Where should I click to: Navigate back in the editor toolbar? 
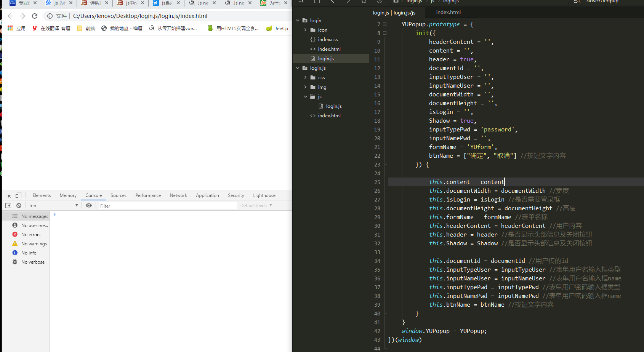point(333,1)
